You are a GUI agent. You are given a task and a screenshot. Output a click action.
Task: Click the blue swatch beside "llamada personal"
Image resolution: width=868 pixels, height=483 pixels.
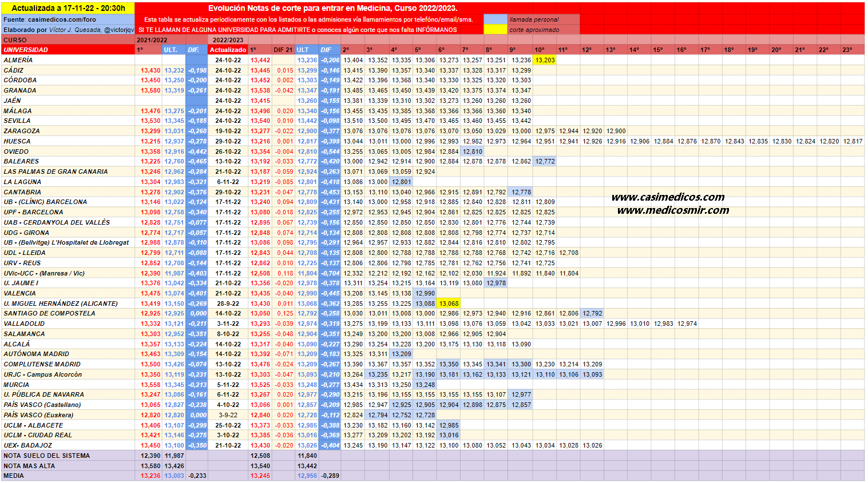coord(495,19)
